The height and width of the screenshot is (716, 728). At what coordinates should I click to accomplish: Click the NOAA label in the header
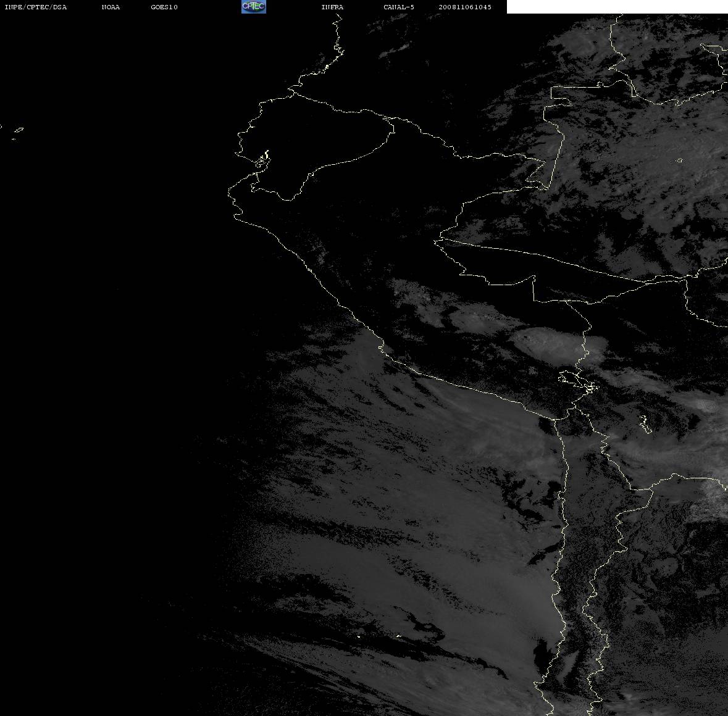111,7
